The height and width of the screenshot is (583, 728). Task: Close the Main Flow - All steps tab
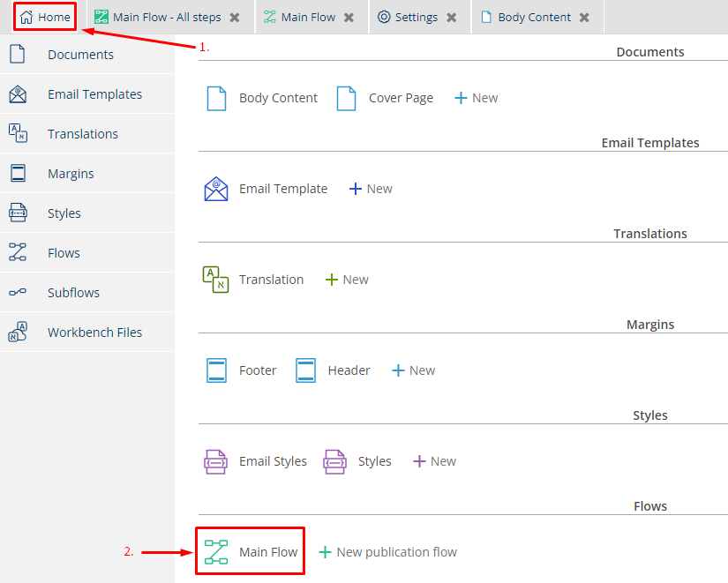click(234, 18)
